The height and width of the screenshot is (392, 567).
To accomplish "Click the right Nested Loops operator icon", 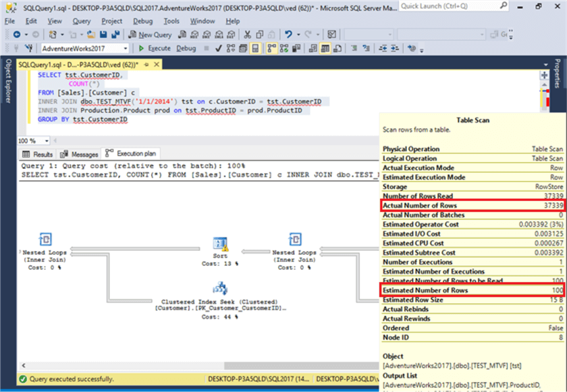I will coord(294,240).
